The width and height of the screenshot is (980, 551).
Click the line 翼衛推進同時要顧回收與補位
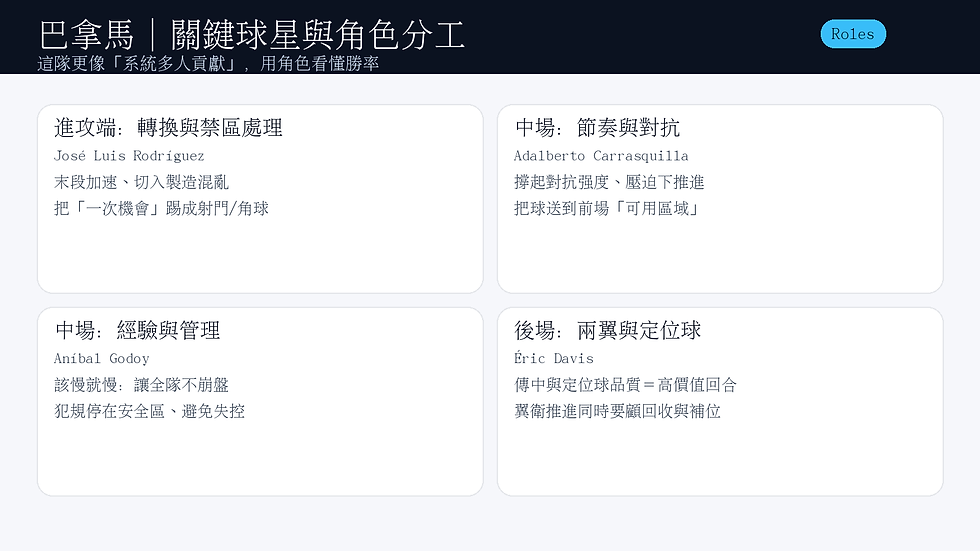618,411
